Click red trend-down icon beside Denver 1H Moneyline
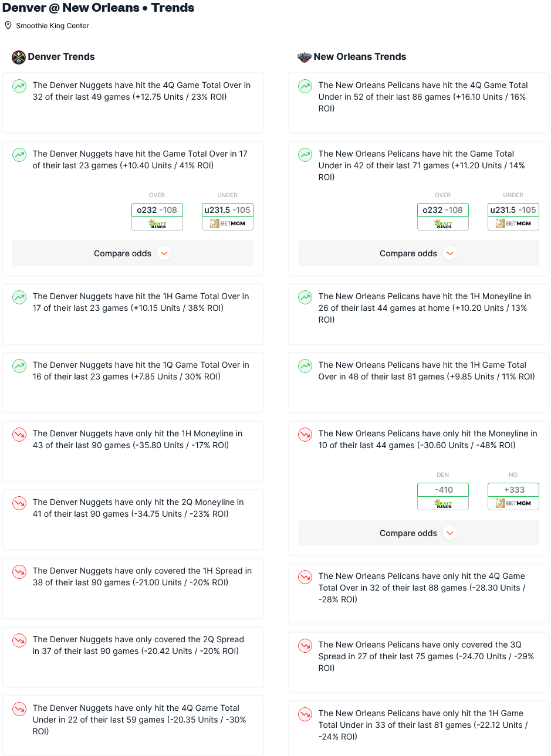The image size is (551, 756). point(20,435)
